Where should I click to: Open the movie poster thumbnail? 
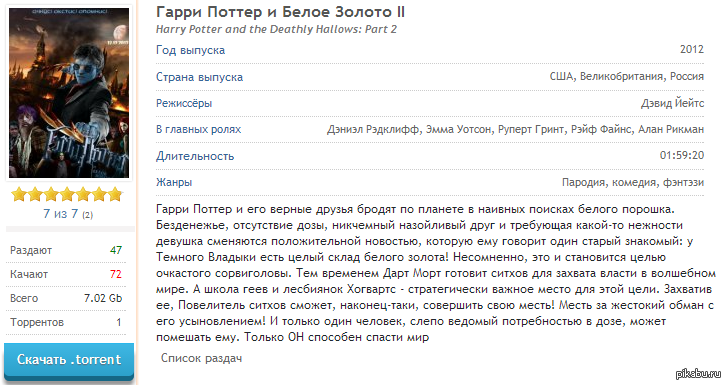pyautogui.click(x=69, y=93)
